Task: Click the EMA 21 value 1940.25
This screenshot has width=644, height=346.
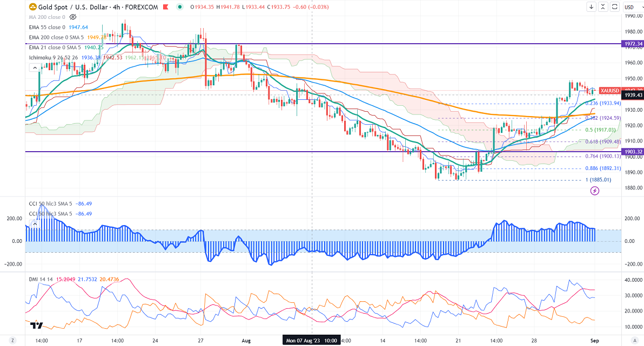Action: coord(94,48)
